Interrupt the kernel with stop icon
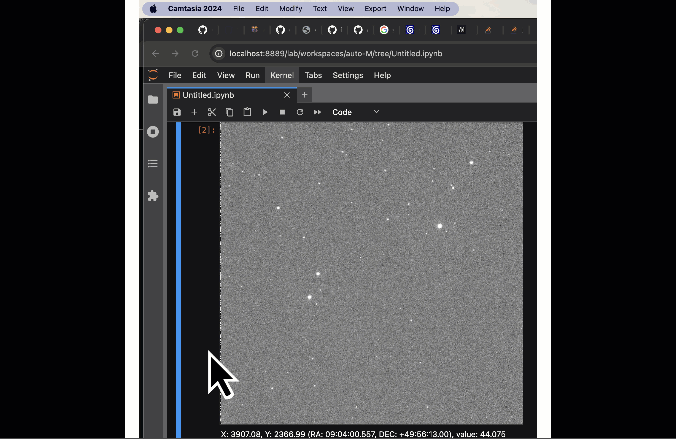 (282, 112)
